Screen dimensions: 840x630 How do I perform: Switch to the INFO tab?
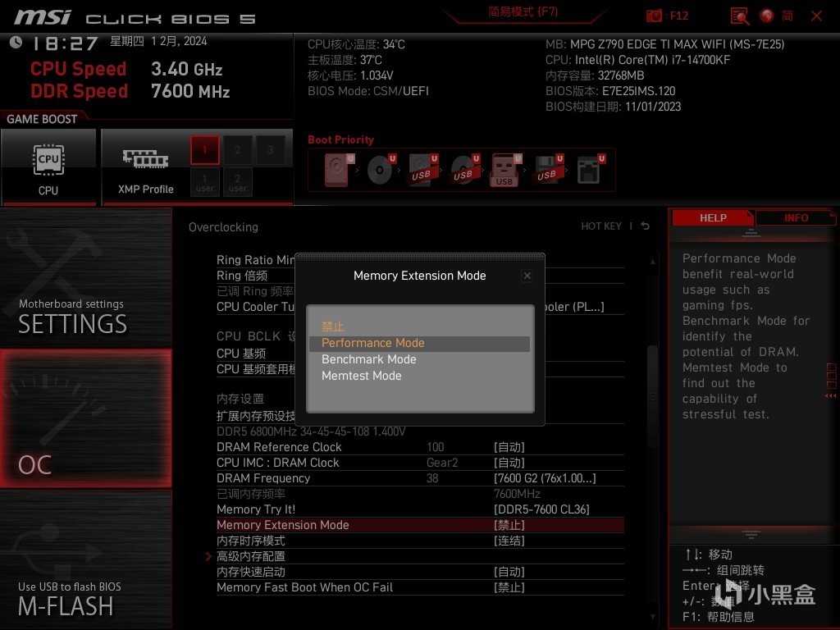point(796,218)
